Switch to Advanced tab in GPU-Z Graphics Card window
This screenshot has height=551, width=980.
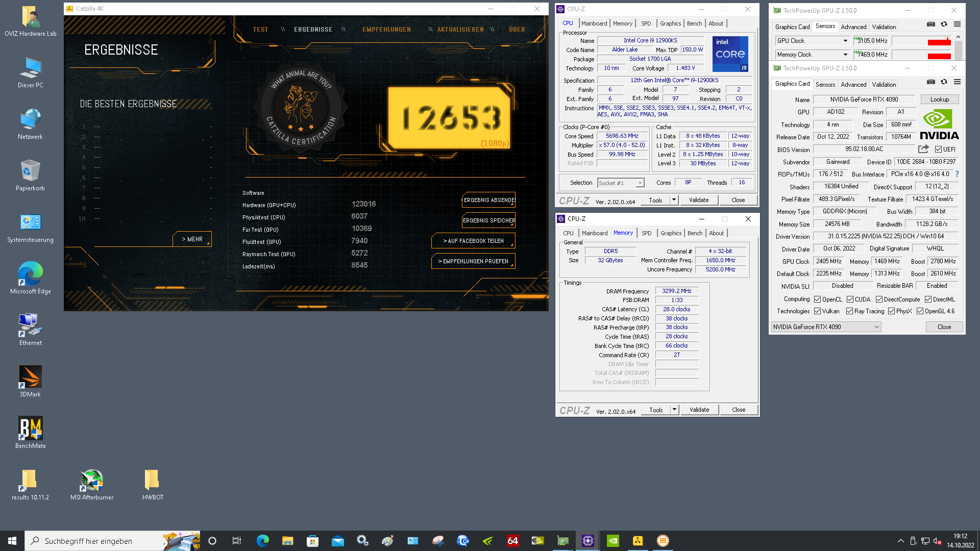point(853,85)
